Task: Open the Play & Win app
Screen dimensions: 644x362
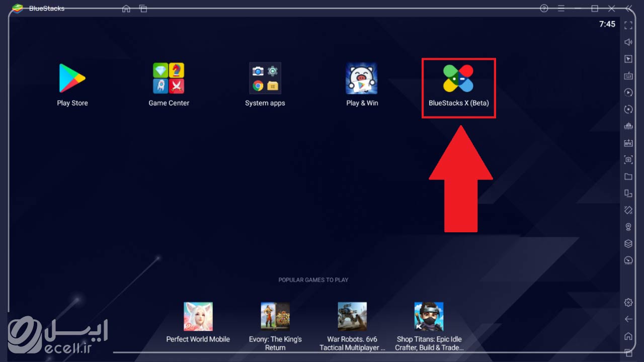Action: tap(362, 79)
